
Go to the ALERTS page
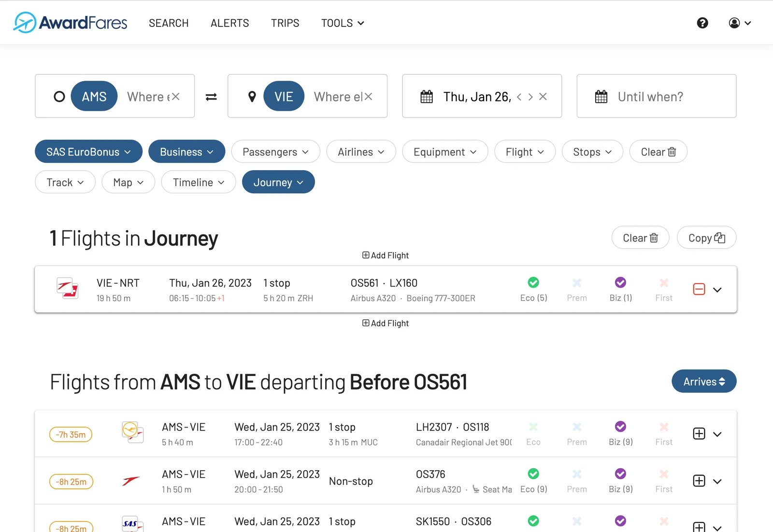[230, 23]
